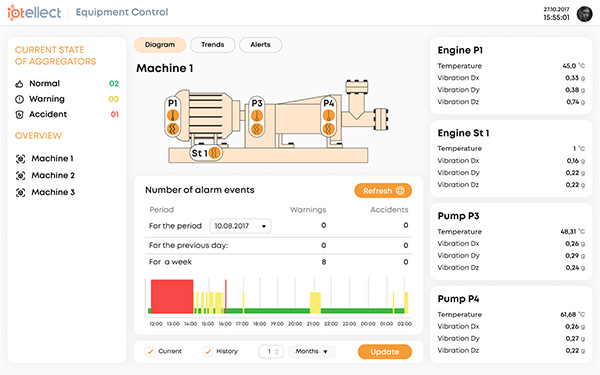Click Pump P4 temperature value 61,68
This screenshot has height=375, width=600.
568,315
